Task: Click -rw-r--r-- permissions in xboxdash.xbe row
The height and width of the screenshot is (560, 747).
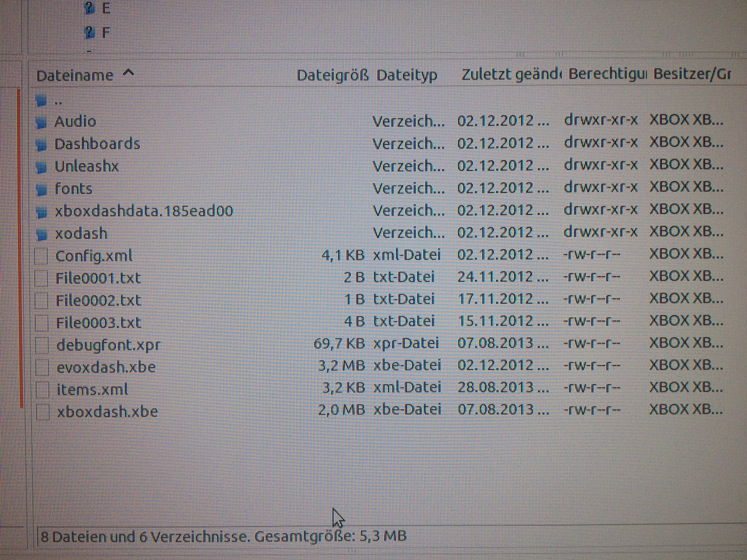Action: click(x=592, y=410)
